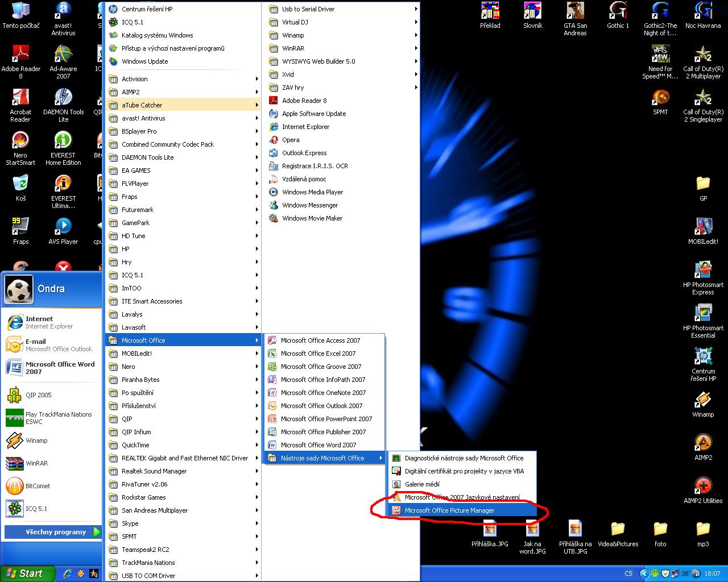The image size is (728, 582).
Task: Open Microsoft Office OneNote 2007
Action: [x=324, y=393]
